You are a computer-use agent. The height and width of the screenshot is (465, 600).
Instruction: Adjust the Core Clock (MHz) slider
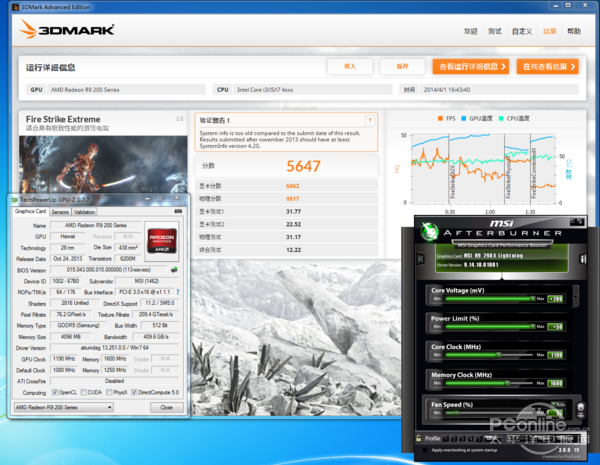point(490,355)
